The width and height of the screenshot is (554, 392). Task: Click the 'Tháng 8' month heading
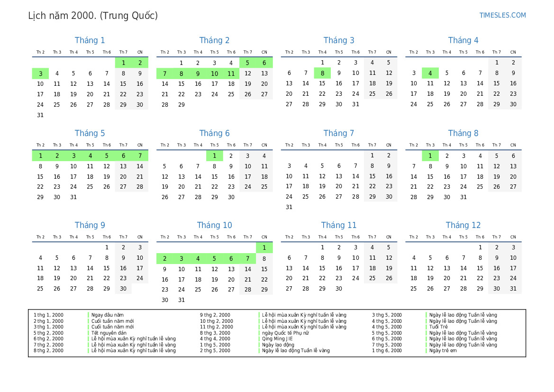click(463, 133)
